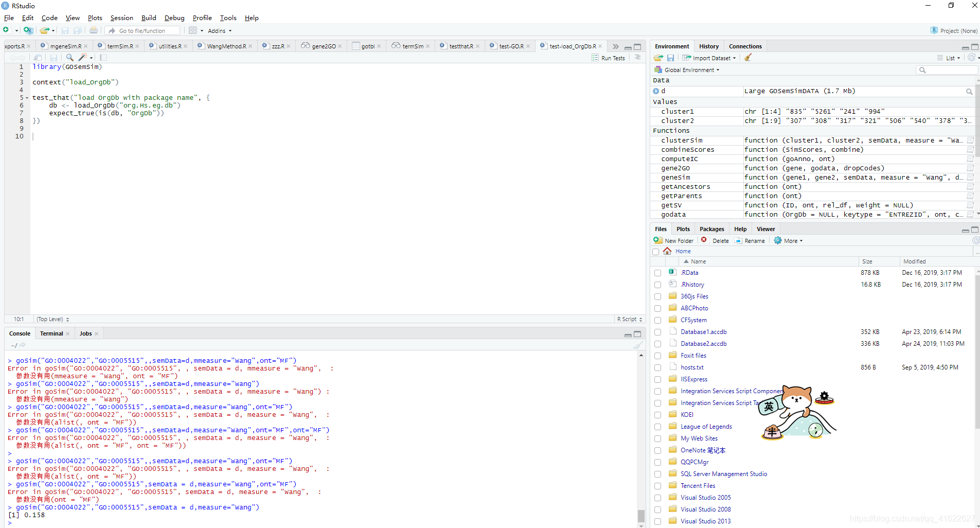Click the document outline icon beside Run Tests
Viewport: 980px width, 528px height.
pos(637,58)
